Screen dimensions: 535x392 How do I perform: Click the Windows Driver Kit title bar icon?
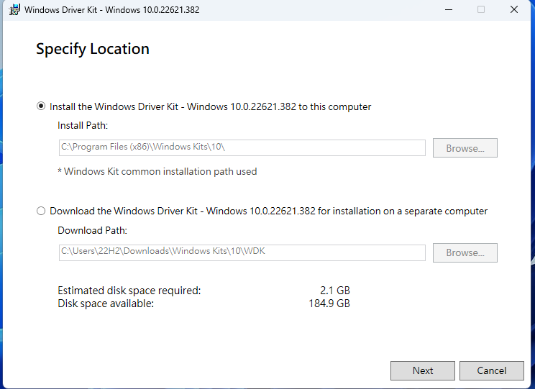coord(14,9)
